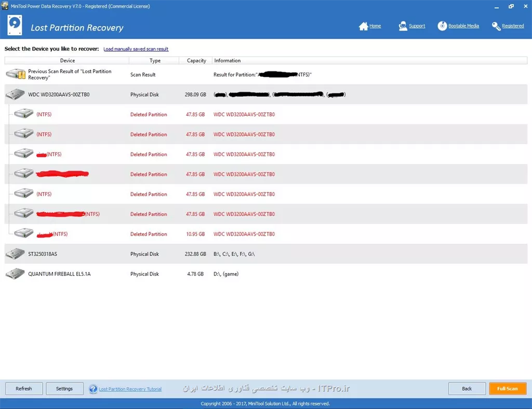532x409 pixels.
Task: Click the Previous Scan Result drive icon
Action: pyautogui.click(x=15, y=74)
